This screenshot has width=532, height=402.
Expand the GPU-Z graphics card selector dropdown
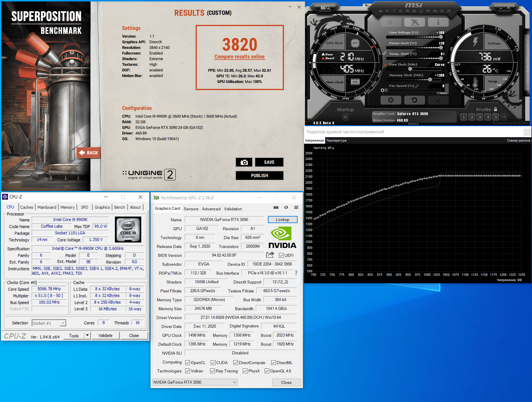tap(195, 382)
